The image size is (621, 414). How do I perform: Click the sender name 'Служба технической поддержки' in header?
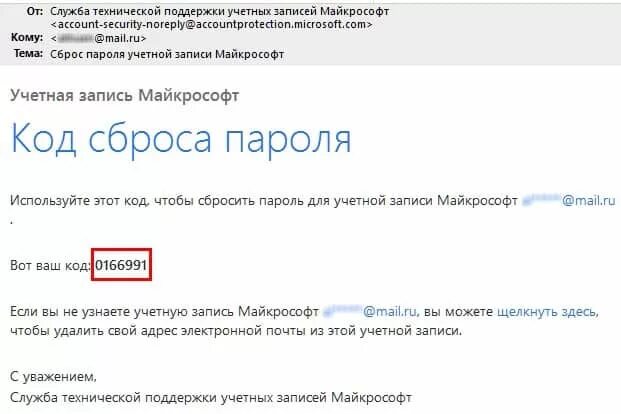pos(220,11)
